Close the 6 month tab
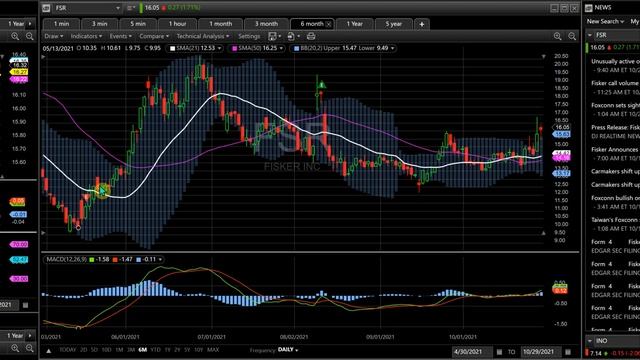 (x=329, y=24)
